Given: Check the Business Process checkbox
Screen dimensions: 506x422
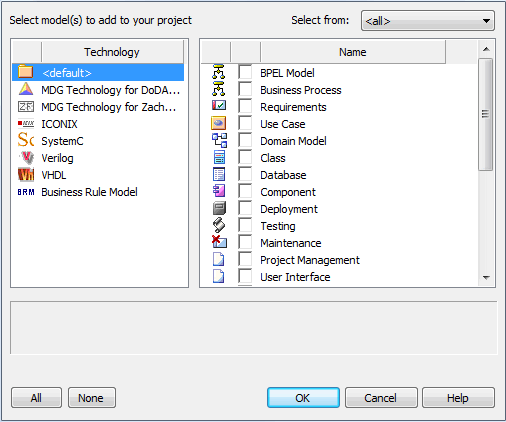Looking at the screenshot, I should click(245, 89).
